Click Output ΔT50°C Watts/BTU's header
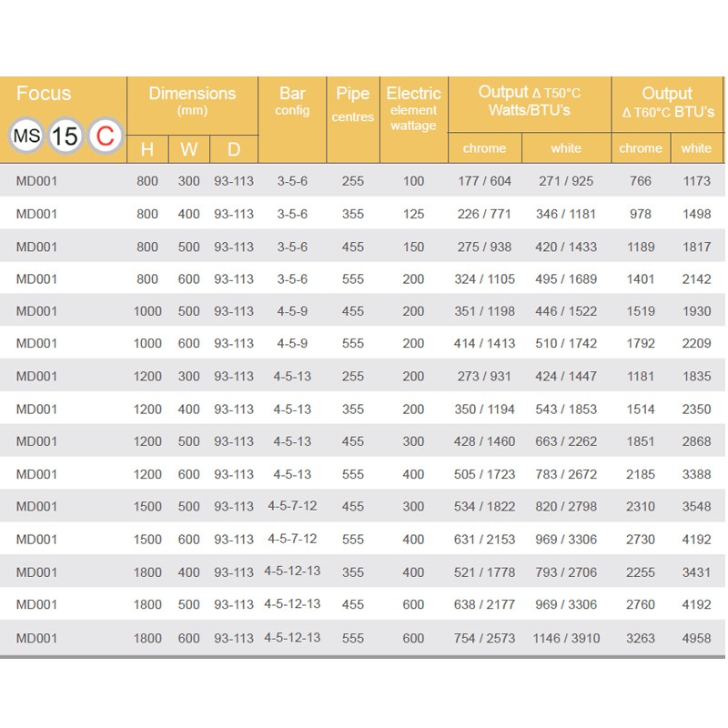Viewport: 728px width, 728px height. point(530,100)
